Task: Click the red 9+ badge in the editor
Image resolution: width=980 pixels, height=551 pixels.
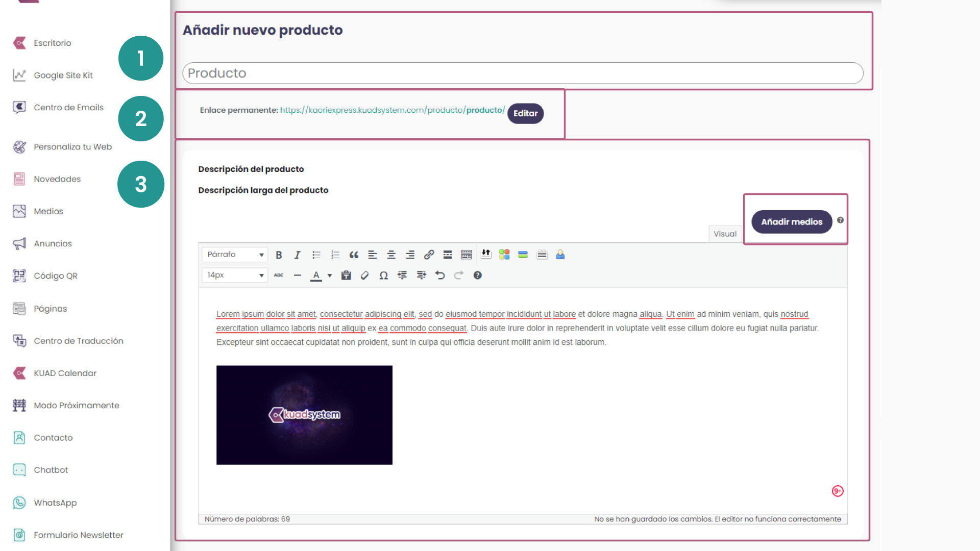Action: tap(838, 491)
